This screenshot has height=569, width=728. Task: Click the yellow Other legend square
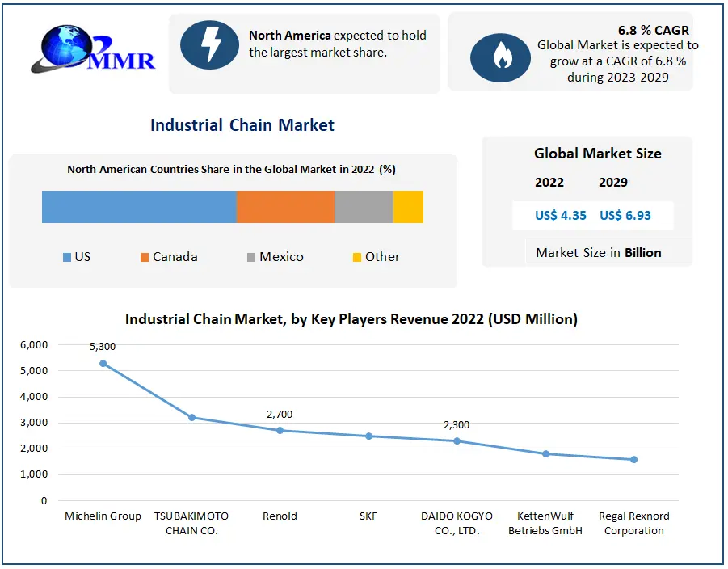click(x=357, y=257)
